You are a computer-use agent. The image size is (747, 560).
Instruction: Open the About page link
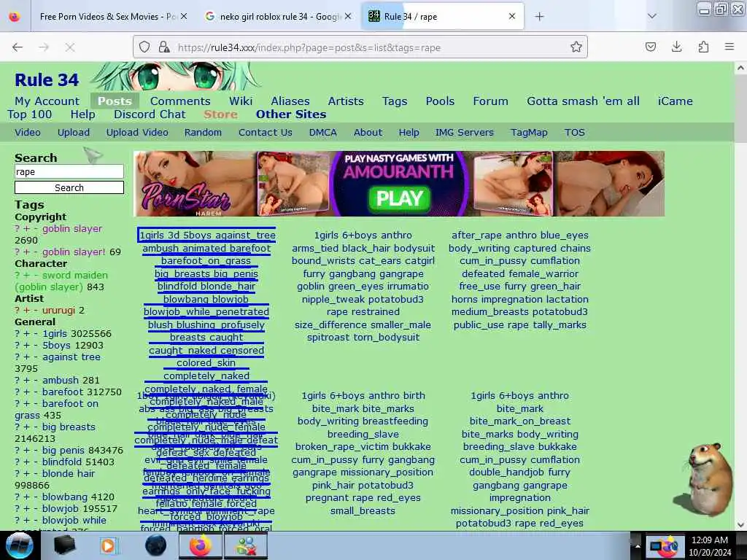[368, 133]
